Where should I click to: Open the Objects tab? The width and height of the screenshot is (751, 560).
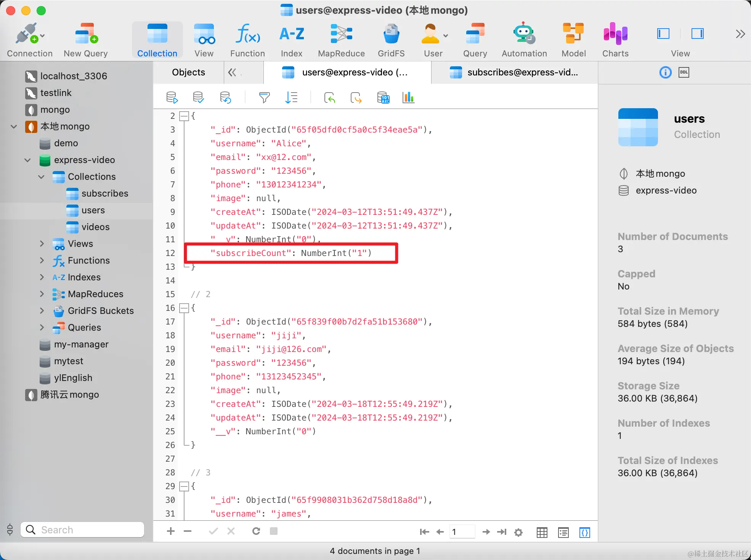click(188, 72)
